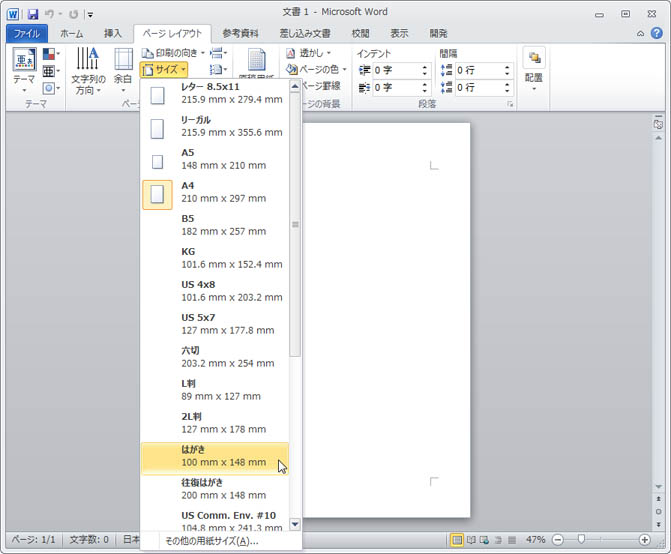Viewport: 671px width, 554px height.
Task: Click the ファイル button
Action: [26, 33]
